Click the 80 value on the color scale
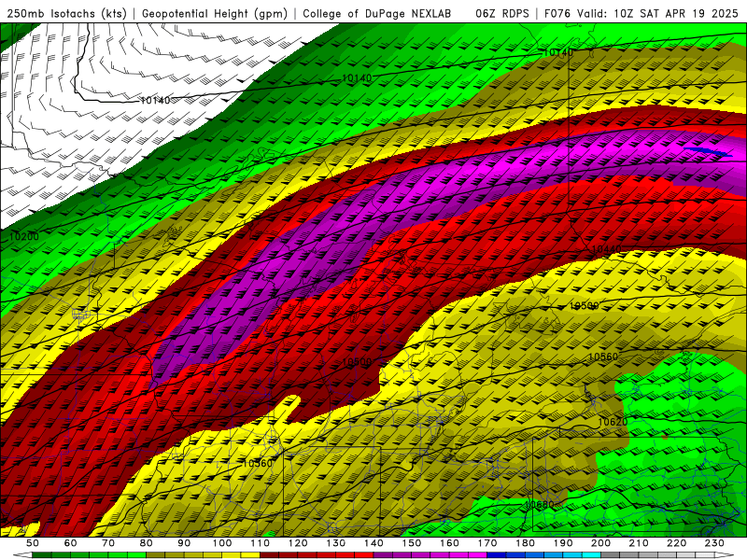 click(147, 543)
